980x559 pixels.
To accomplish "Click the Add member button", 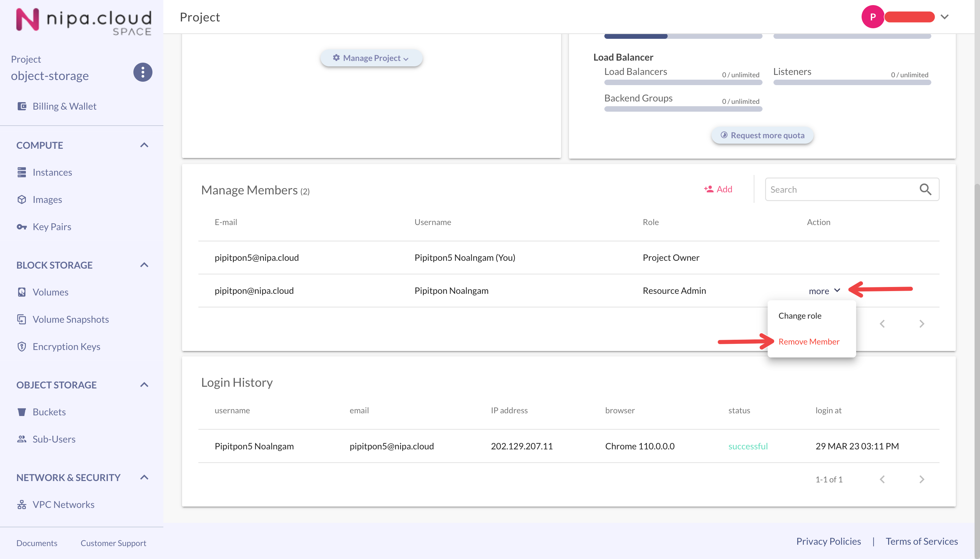I will click(x=718, y=189).
